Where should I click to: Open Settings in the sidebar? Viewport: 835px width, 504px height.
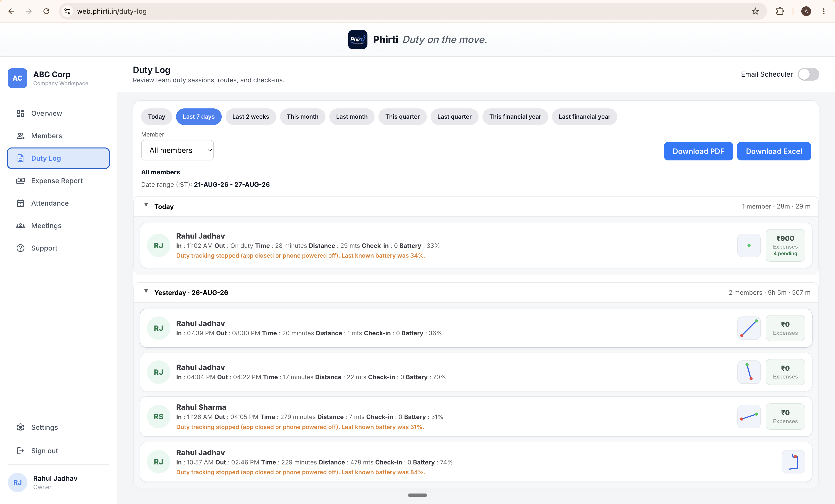[58, 427]
